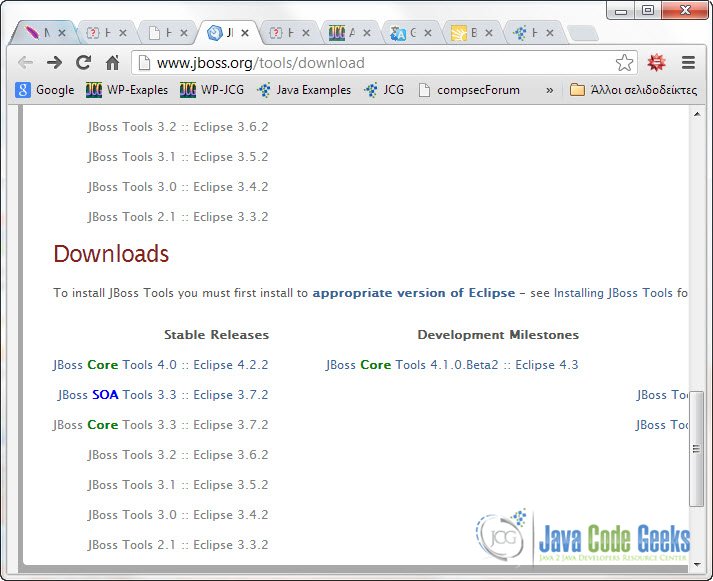Open lower JBoss Tools 2.1 :: Eclipse 3.3.2
Viewport: 713px width, 581px height.
click(178, 545)
